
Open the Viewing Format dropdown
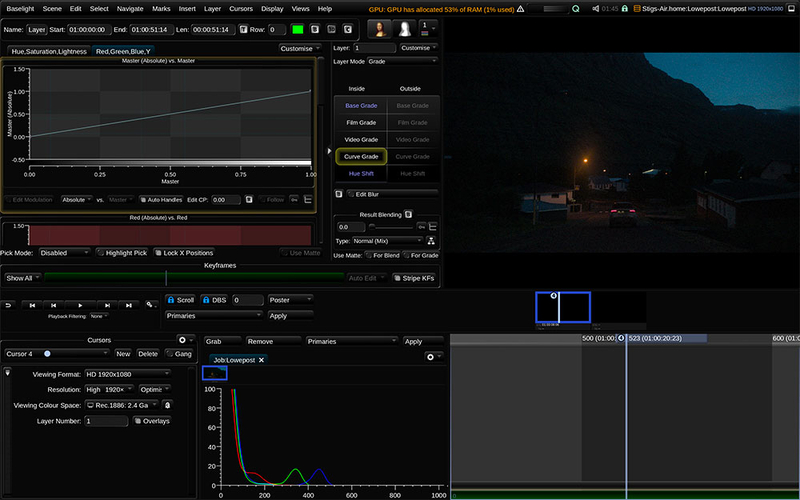(127, 374)
